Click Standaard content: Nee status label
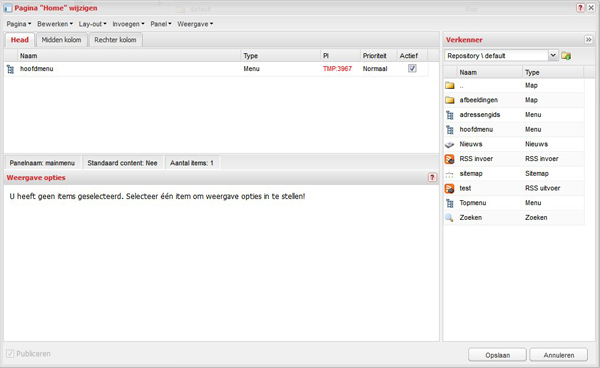 (122, 163)
